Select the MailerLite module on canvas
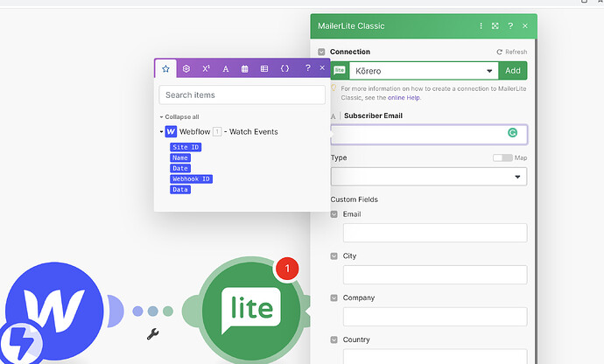This screenshot has width=604, height=364. pyautogui.click(x=250, y=311)
